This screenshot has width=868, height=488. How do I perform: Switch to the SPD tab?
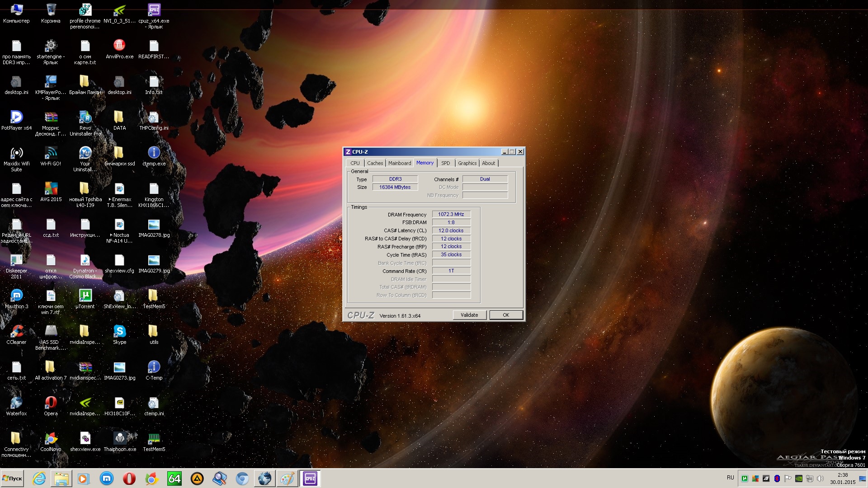pos(445,163)
